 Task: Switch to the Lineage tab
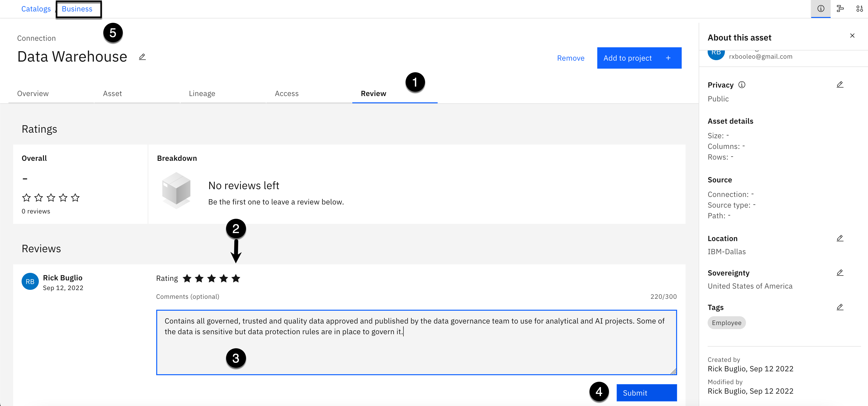point(202,94)
